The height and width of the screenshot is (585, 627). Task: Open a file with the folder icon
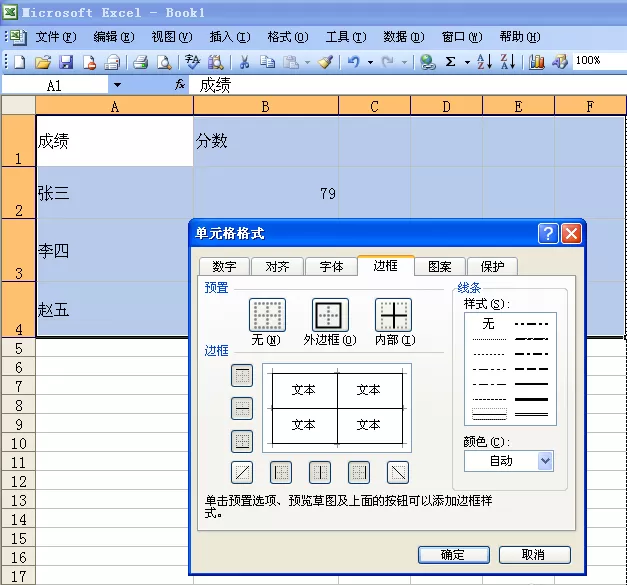(43, 62)
